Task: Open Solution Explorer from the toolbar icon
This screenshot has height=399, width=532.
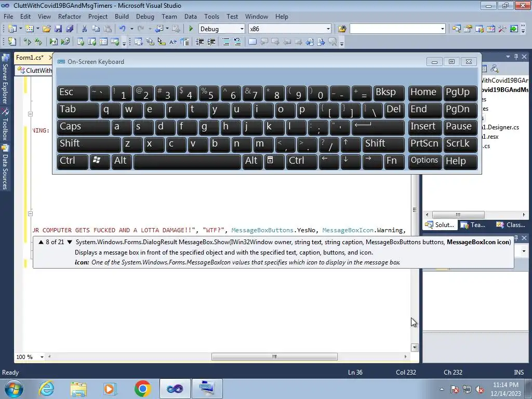Action: point(456,29)
